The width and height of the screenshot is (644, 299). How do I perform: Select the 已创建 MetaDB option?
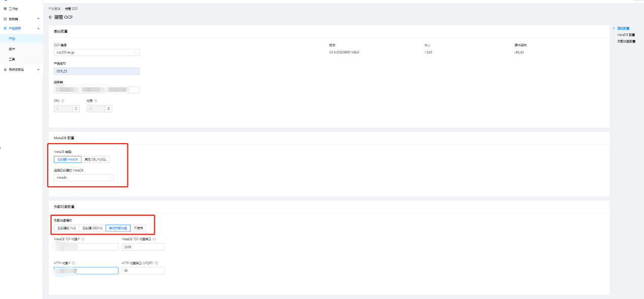pyautogui.click(x=67, y=159)
